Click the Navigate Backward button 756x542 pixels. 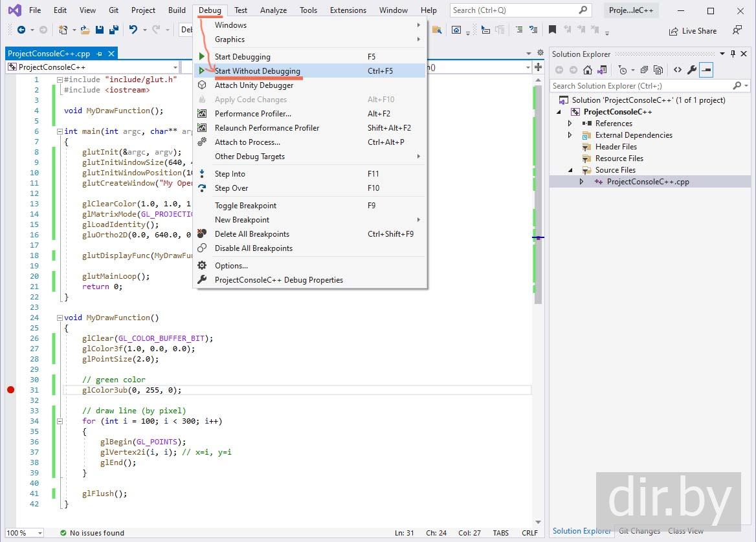(x=21, y=30)
